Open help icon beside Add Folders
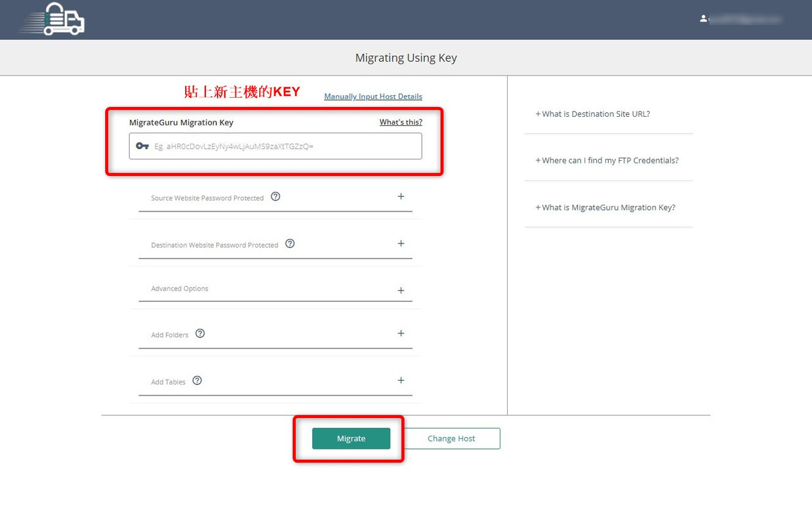 (200, 333)
